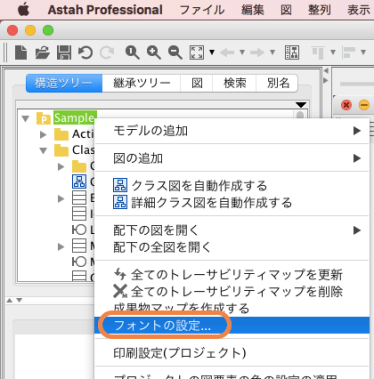Switch to the 構造ツリー tab
Screen dimensions: 374x379
click(x=64, y=83)
